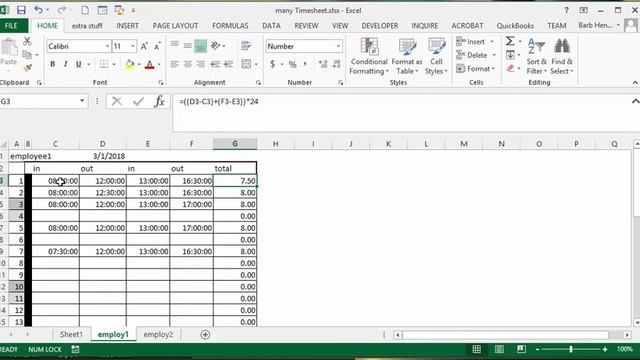Center text horizontally
640x360 pixels.
(188, 64)
